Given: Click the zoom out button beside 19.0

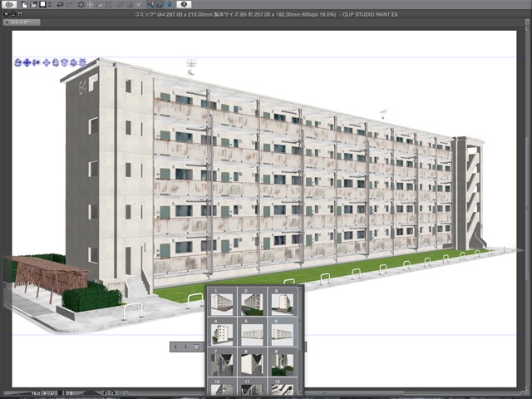Looking at the screenshot, I should [x=45, y=393].
